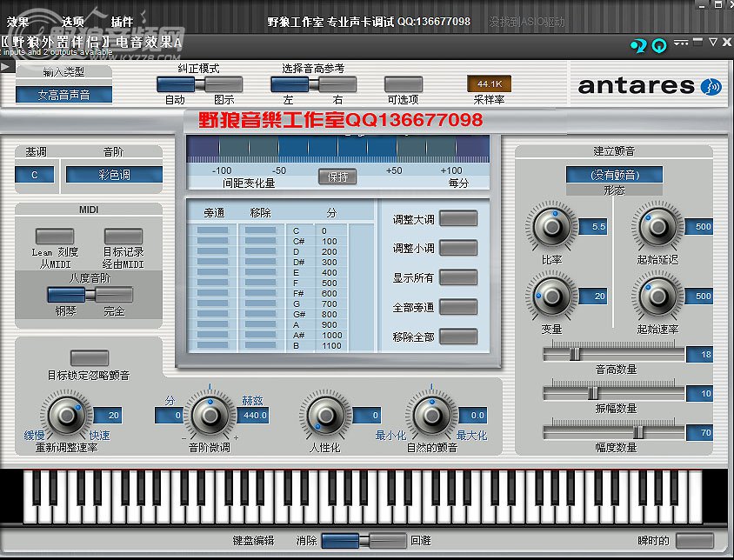The image size is (734, 560).
Task: Click the 显示所有 button
Action: 458,277
